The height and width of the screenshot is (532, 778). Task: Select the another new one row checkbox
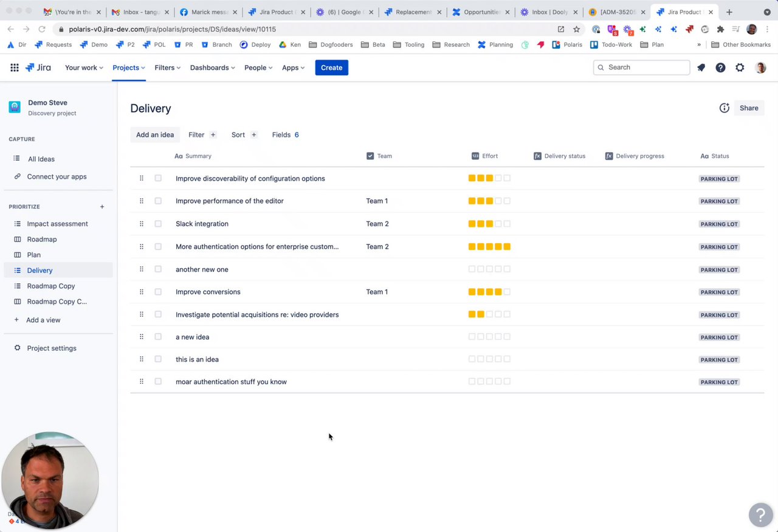tap(158, 269)
